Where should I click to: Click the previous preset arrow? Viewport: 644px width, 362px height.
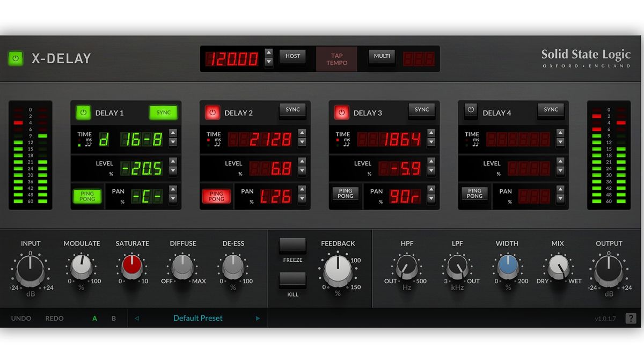tap(136, 318)
